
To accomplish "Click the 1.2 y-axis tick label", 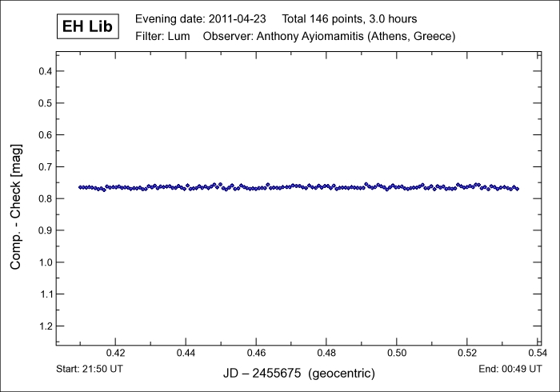I will coord(46,326).
